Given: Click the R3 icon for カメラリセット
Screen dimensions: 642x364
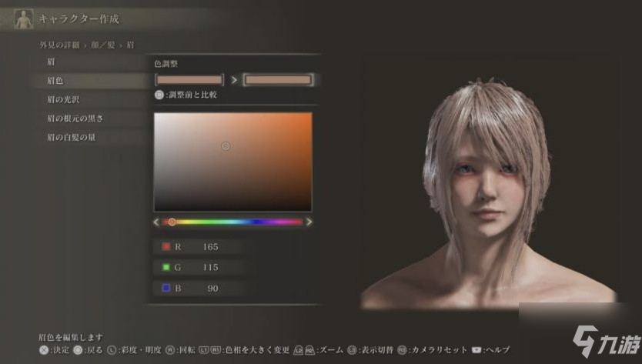Looking at the screenshot, I should 402,350.
